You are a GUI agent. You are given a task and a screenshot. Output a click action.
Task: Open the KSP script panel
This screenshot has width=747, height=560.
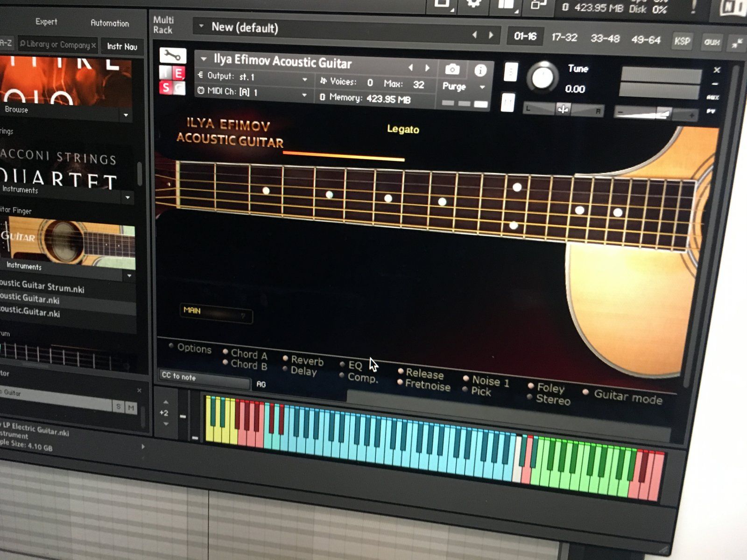682,41
